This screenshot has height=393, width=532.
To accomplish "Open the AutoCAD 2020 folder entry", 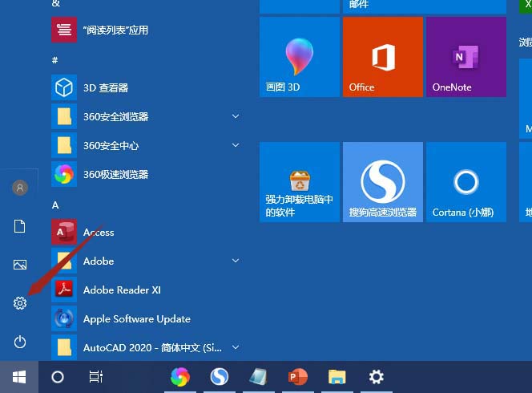I will click(x=146, y=347).
